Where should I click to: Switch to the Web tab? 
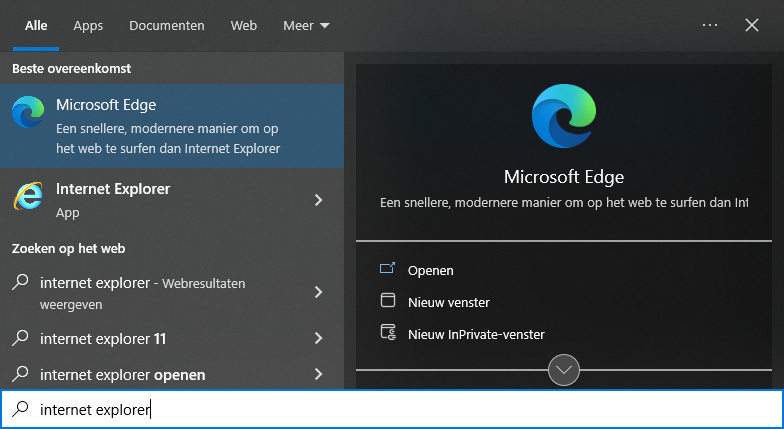pyautogui.click(x=244, y=26)
